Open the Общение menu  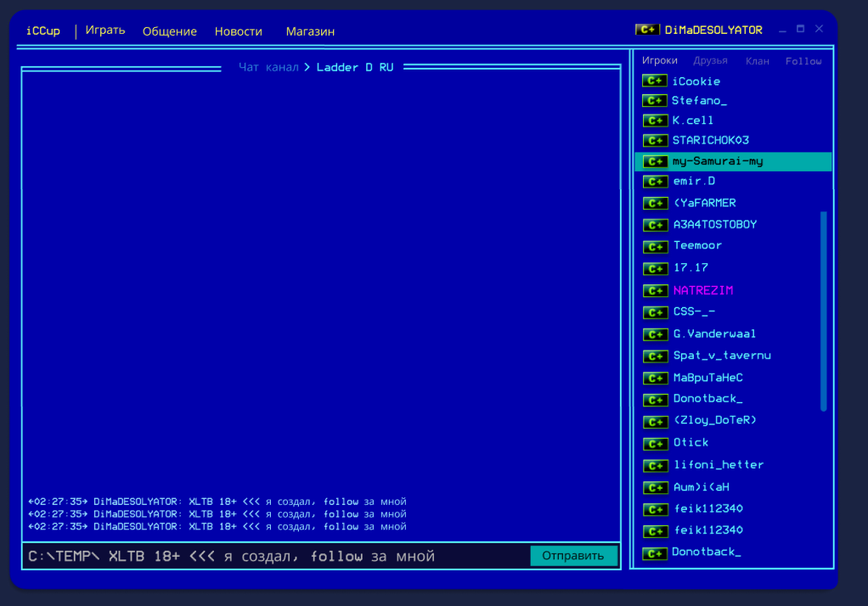(x=169, y=31)
